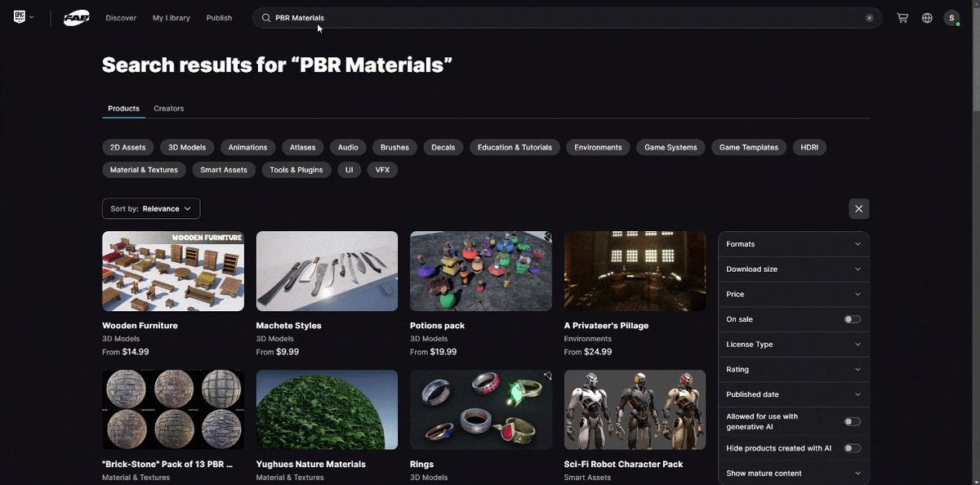Toggle Hide products created with AI
Screen dimensions: 980x485
tap(852, 448)
